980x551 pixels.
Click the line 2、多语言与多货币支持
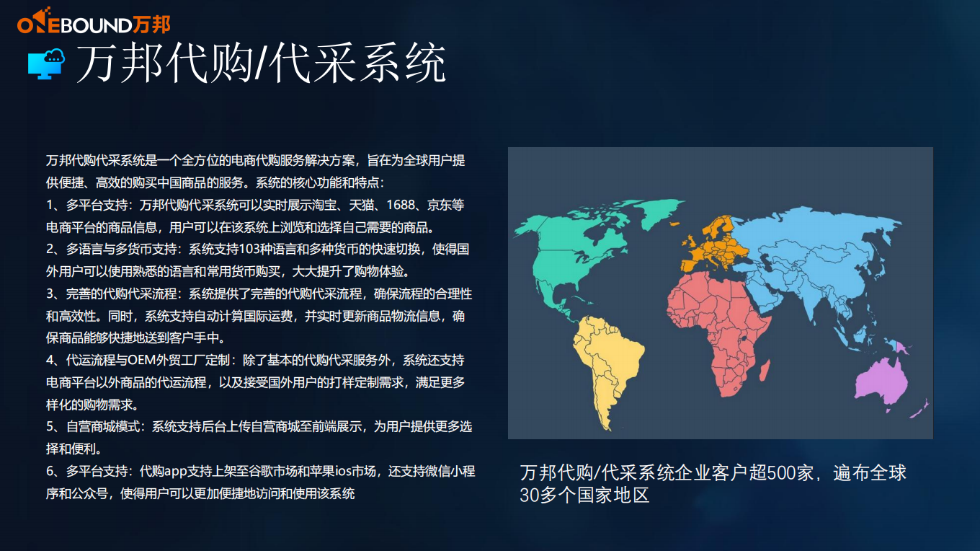click(x=258, y=250)
